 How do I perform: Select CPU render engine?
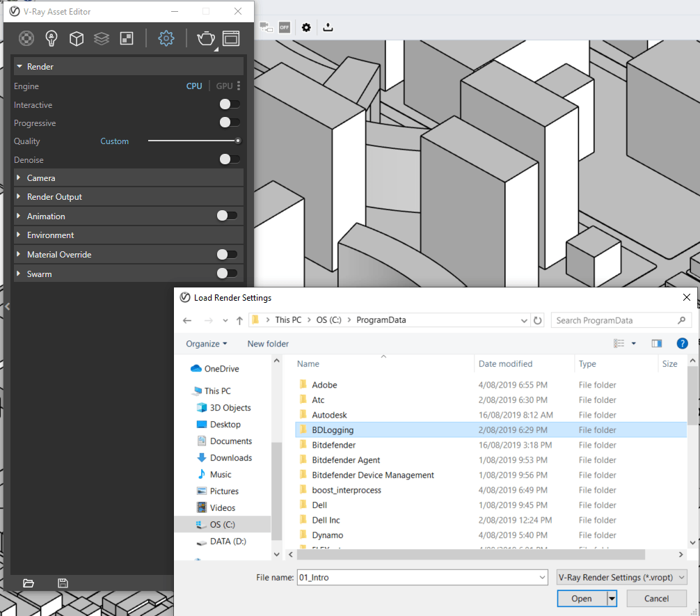click(194, 86)
